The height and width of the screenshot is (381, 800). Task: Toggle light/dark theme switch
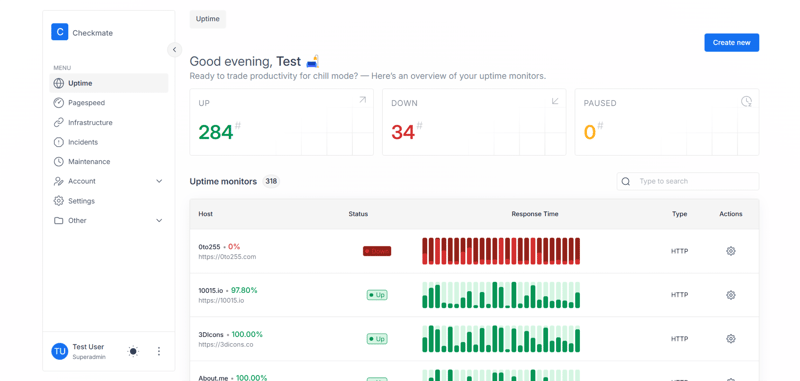[x=133, y=351]
